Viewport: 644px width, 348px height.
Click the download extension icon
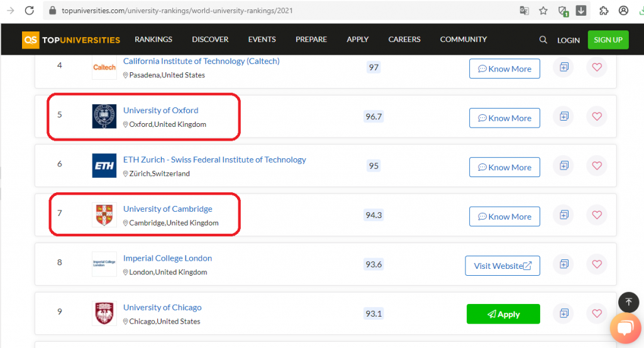point(580,10)
